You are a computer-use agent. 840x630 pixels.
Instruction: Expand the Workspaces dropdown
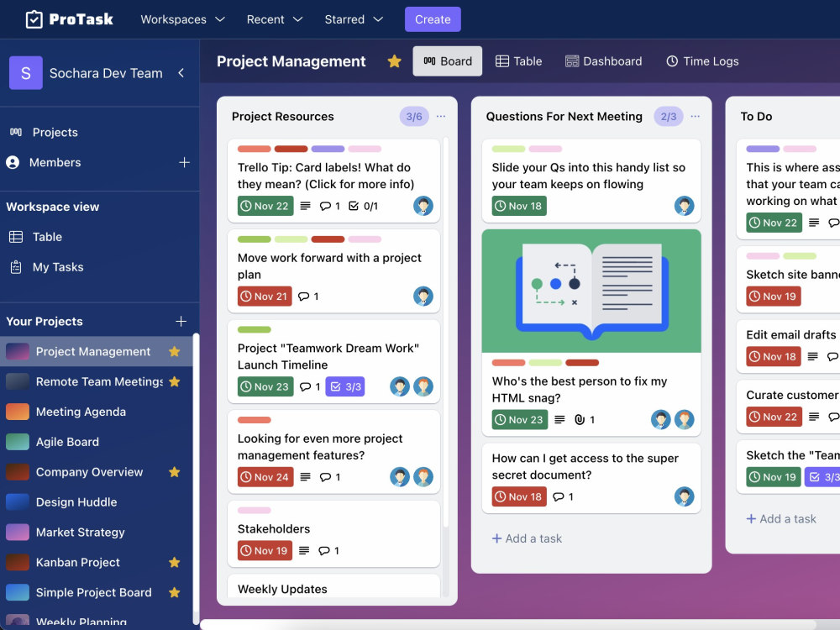(181, 18)
